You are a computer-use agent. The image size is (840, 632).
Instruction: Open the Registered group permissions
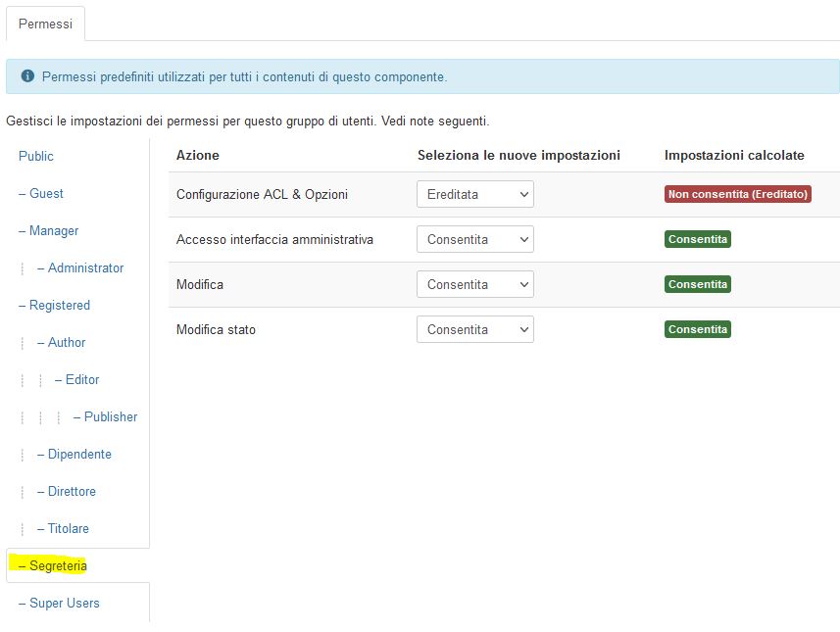54,306
